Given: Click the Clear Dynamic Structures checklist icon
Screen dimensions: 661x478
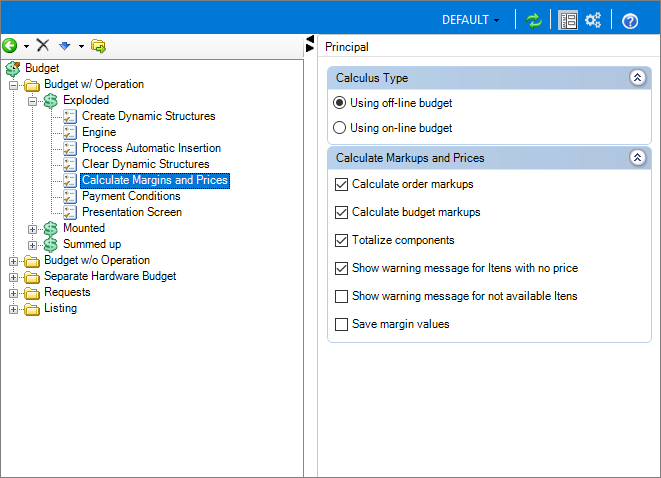Looking at the screenshot, I should point(70,164).
